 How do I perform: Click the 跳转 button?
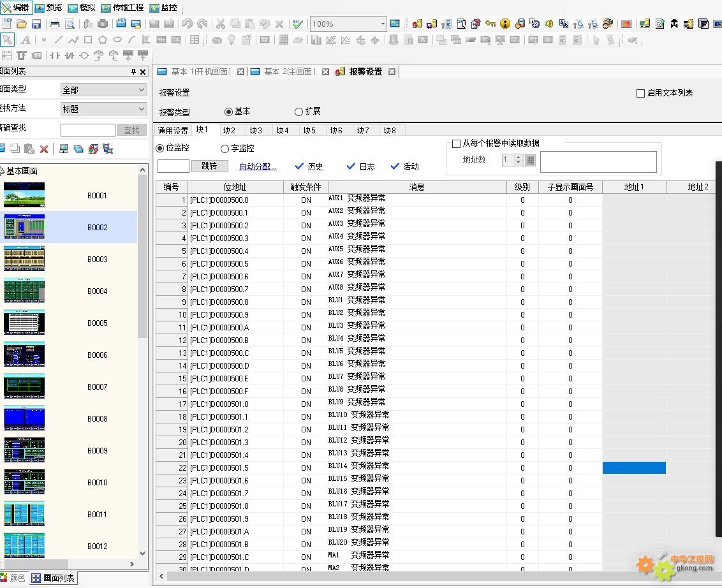[209, 166]
